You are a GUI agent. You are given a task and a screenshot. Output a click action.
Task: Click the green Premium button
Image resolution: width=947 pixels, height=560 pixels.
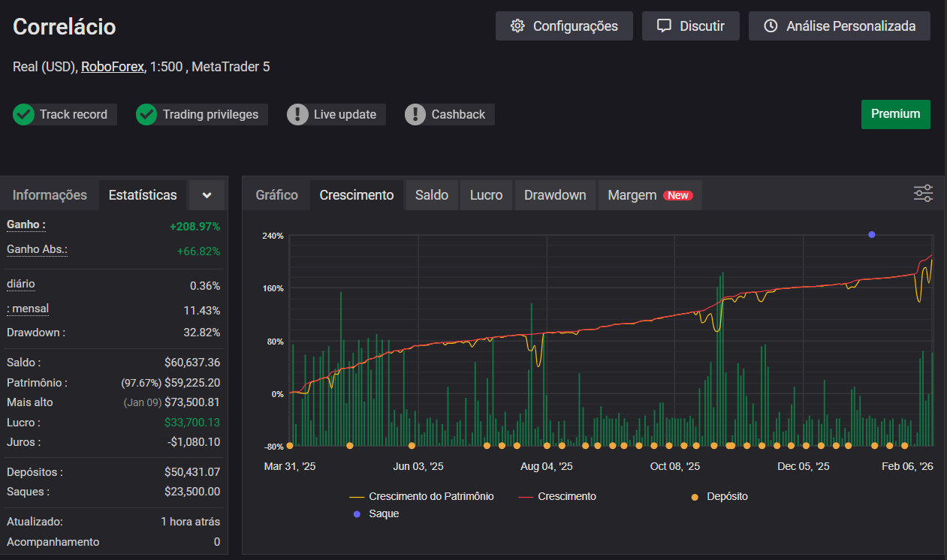(x=895, y=114)
